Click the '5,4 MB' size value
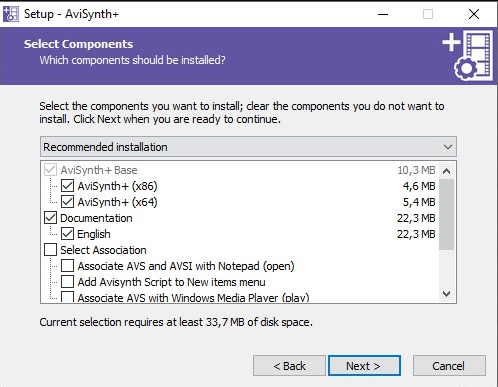The height and width of the screenshot is (387, 498). click(x=419, y=202)
